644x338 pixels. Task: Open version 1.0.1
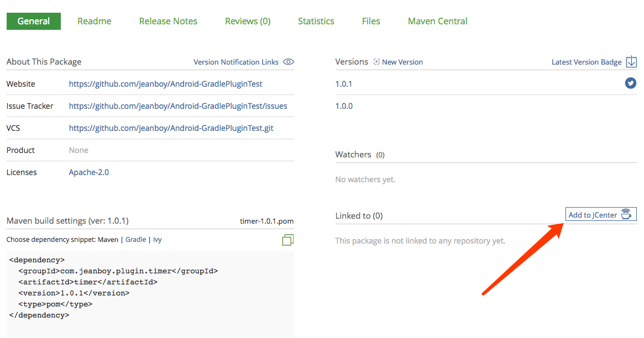[x=344, y=84]
